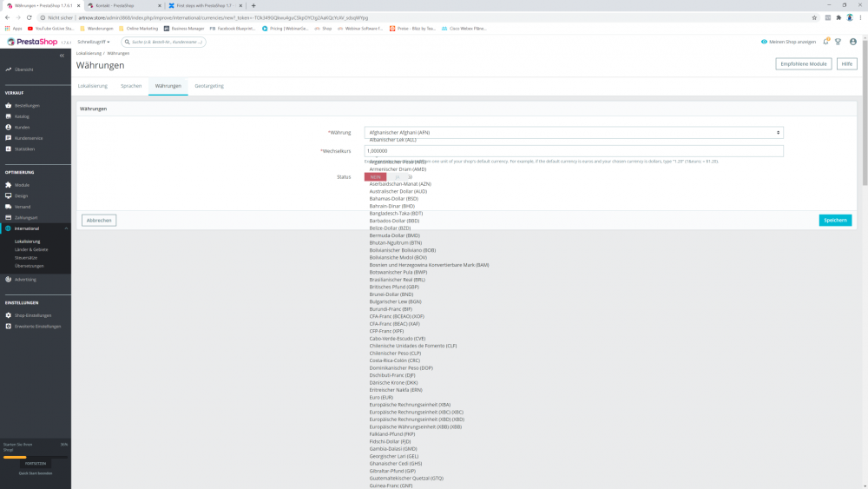Open the employee profile avatar icon

pos(853,42)
